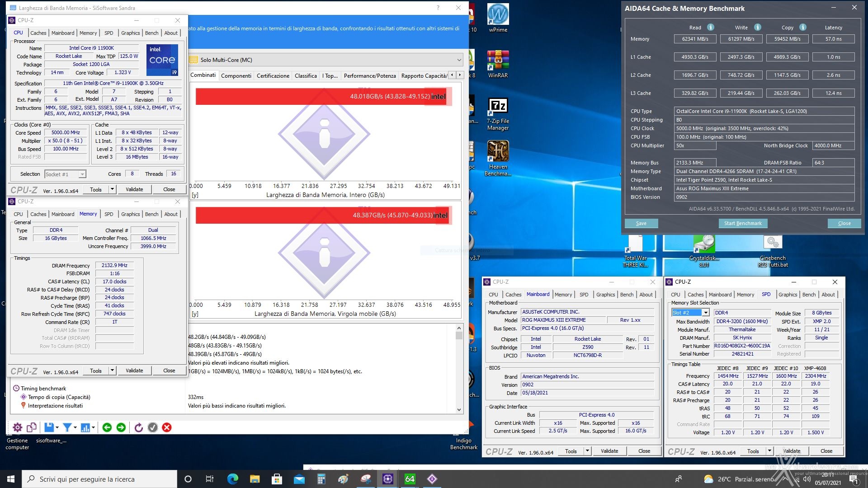Launch the Heaven Benchmark shortcut
The width and height of the screenshot is (868, 488).
click(x=498, y=158)
